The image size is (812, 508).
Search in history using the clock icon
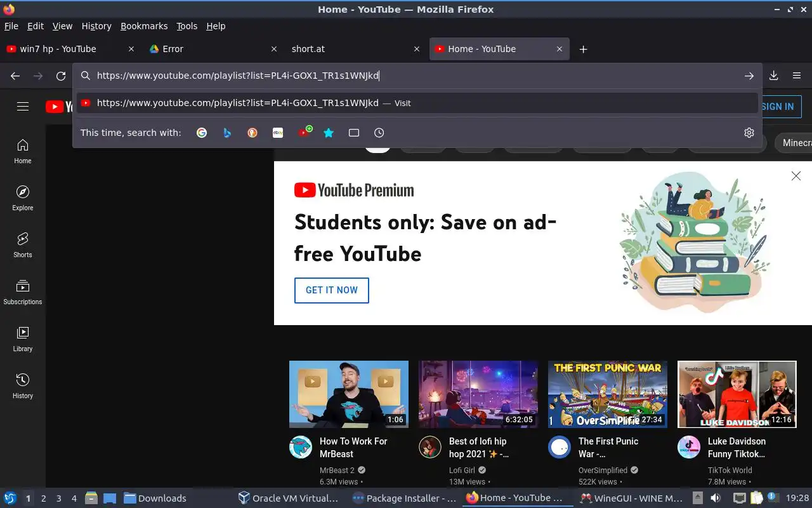(379, 133)
